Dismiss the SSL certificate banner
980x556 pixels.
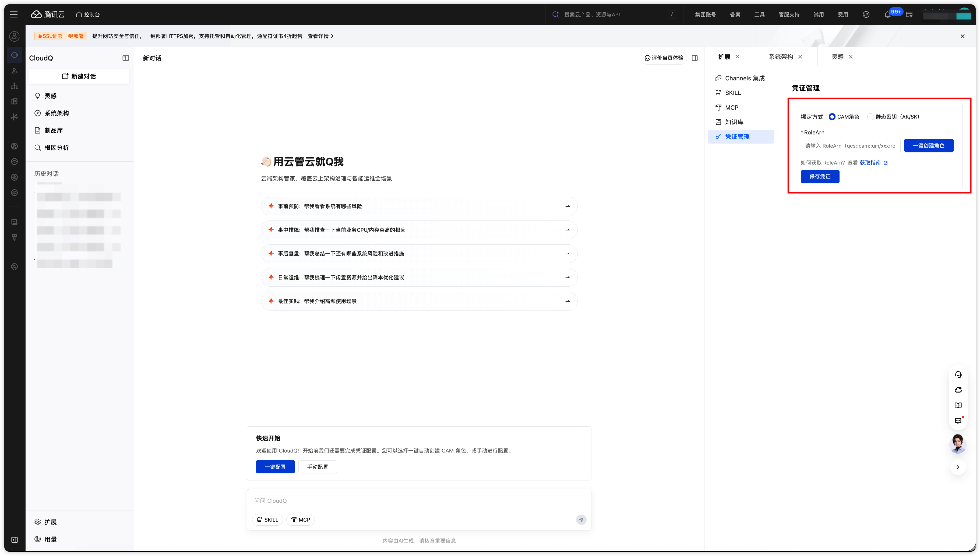pos(963,36)
